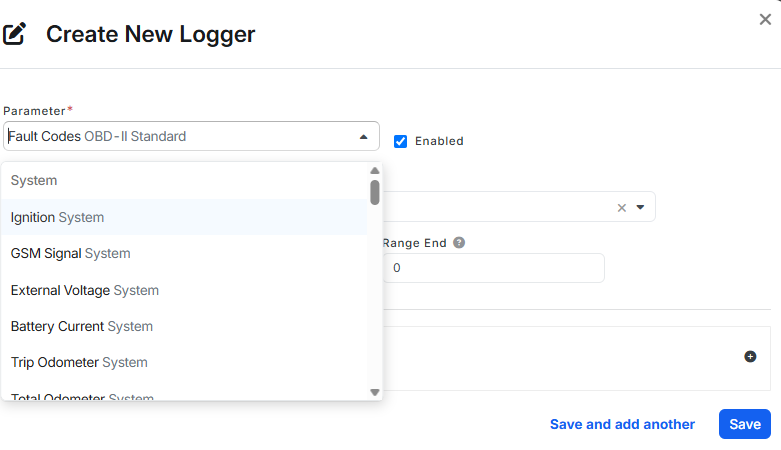Viewport: 781px width, 450px height.
Task: Pick Trip Odometer System option
Action: (x=184, y=362)
